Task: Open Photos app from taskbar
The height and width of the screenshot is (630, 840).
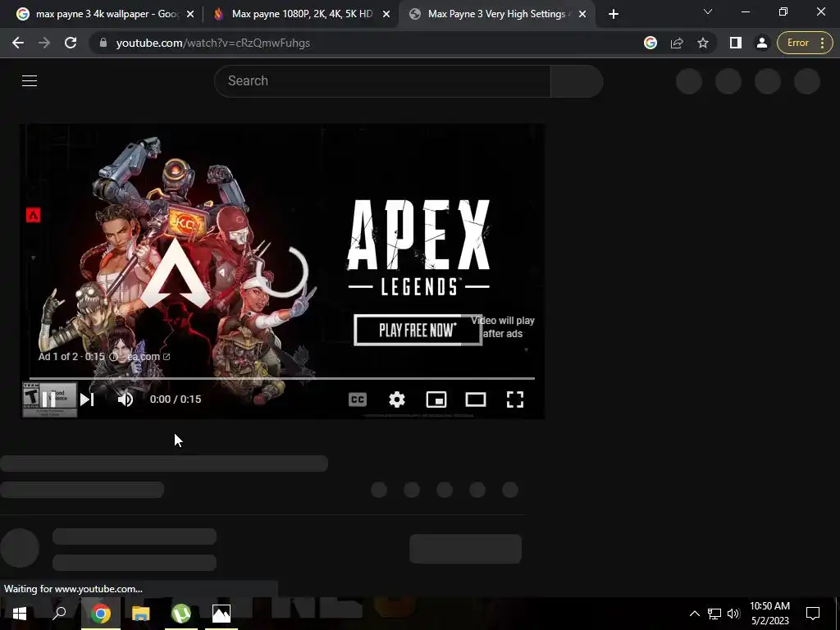Action: (221, 614)
